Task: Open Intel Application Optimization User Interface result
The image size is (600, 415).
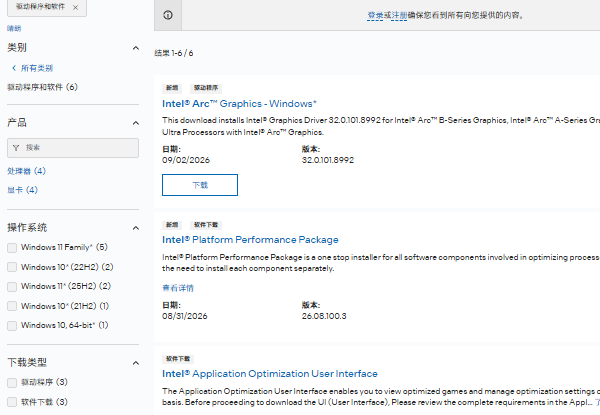Action: pos(270,374)
